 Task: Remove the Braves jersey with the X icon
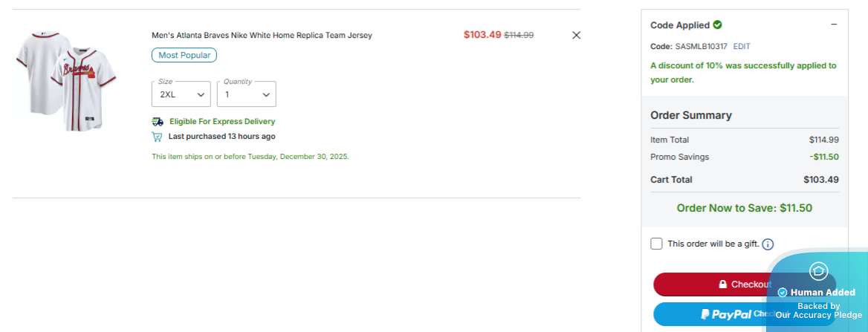[576, 35]
